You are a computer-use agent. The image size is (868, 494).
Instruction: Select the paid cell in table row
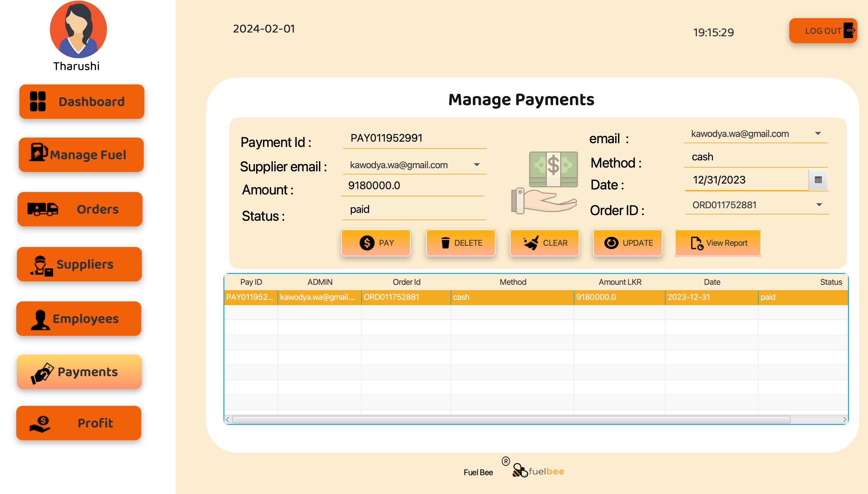point(803,297)
